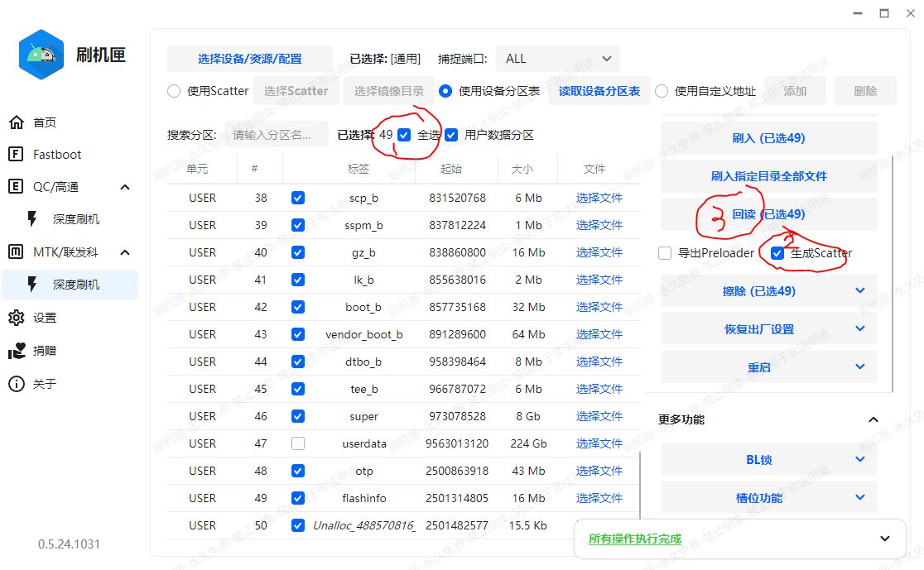Collapse the 更多功能 section
924x570 pixels.
tap(873, 419)
